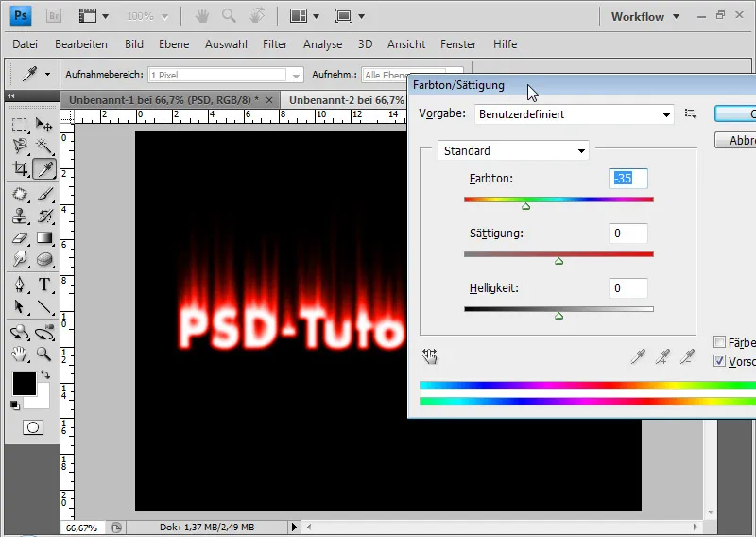Open the Standard color range dropdown

click(513, 151)
